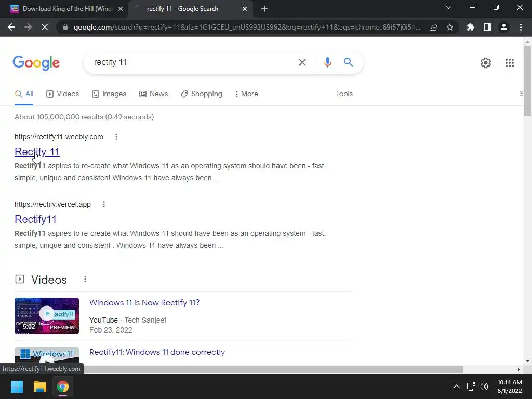The image size is (532, 399).
Task: Click the vertical scrollbar thumb
Action: [x=527, y=81]
